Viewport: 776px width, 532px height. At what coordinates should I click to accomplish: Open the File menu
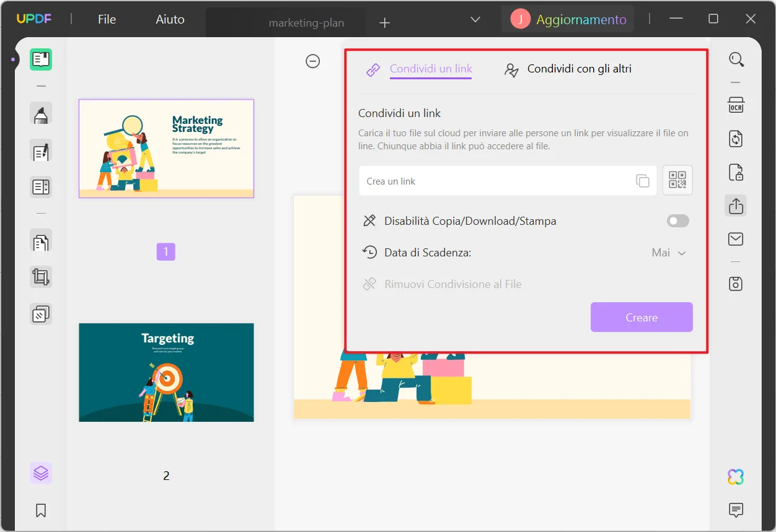point(106,19)
